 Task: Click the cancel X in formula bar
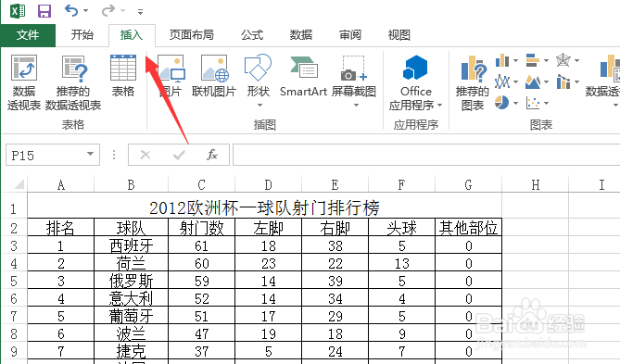click(146, 155)
